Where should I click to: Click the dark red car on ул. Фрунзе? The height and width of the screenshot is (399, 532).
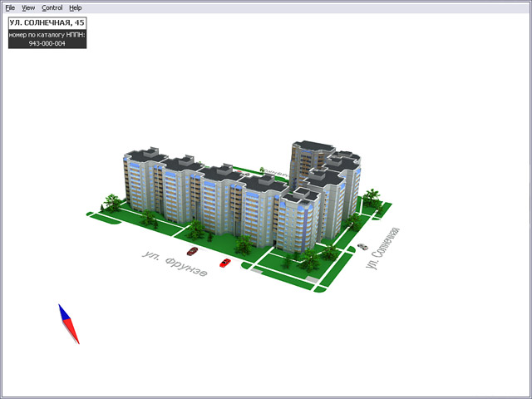coord(192,250)
